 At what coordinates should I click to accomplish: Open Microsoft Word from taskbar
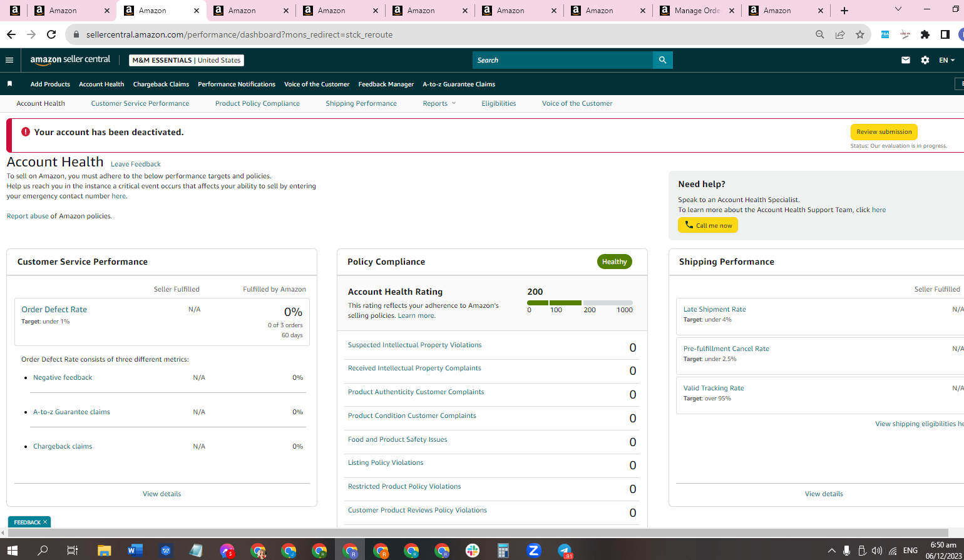pos(135,551)
